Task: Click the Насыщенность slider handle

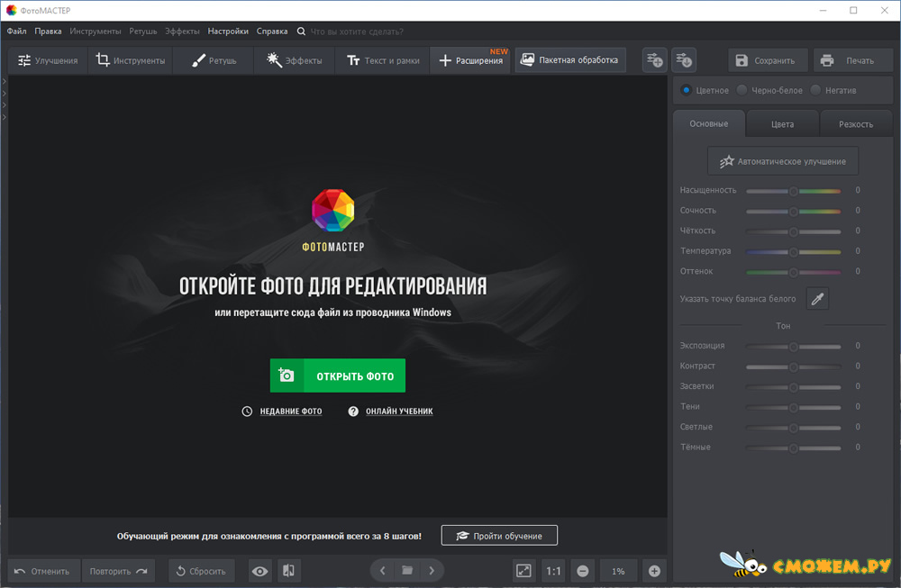Action: 794,191
